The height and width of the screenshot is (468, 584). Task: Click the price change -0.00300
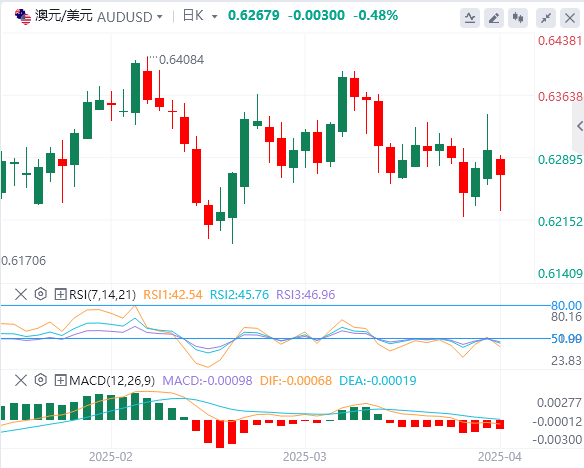click(316, 15)
